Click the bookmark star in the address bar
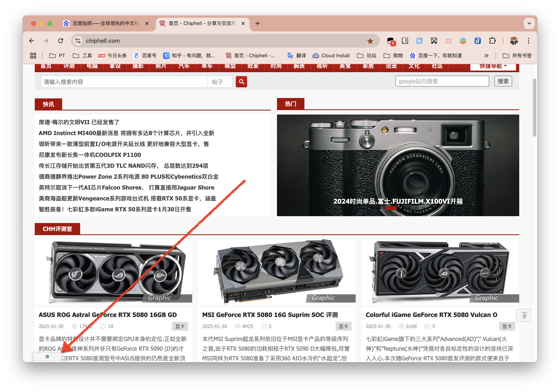Image resolution: width=560 pixels, height=392 pixels. click(x=370, y=41)
